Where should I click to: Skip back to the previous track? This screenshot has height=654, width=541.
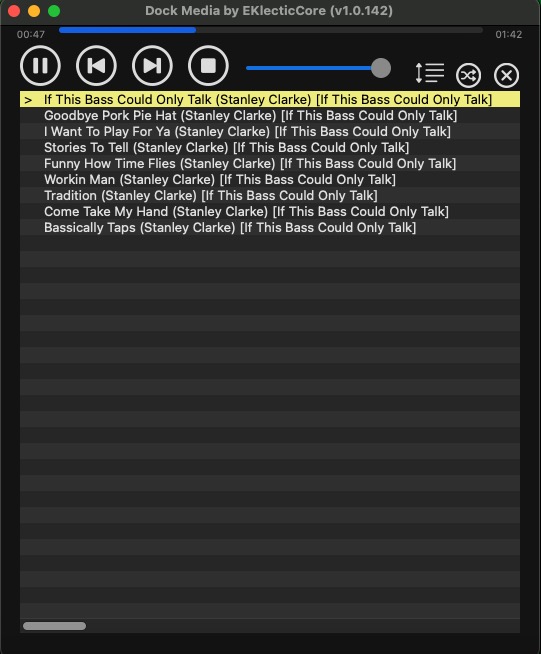click(96, 66)
